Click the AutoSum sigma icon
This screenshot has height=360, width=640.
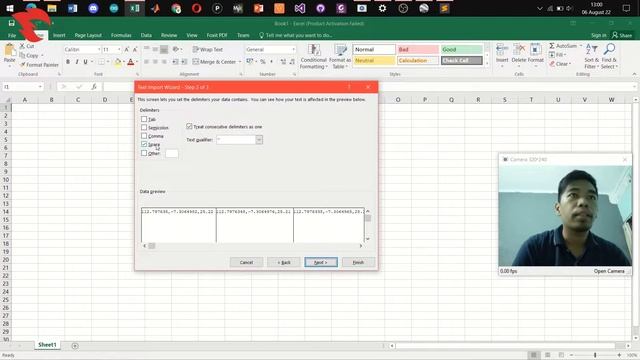pos(551,46)
